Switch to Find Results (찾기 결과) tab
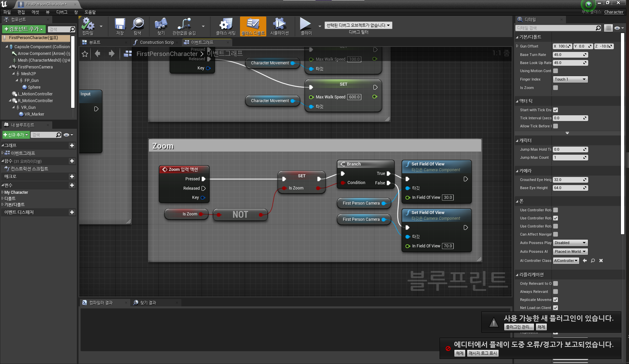This screenshot has height=364, width=629. (x=148, y=303)
